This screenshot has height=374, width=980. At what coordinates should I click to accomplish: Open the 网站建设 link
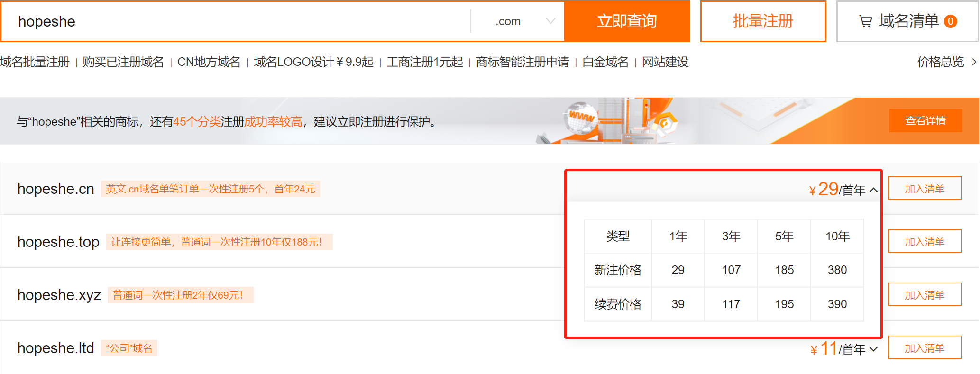pos(665,62)
